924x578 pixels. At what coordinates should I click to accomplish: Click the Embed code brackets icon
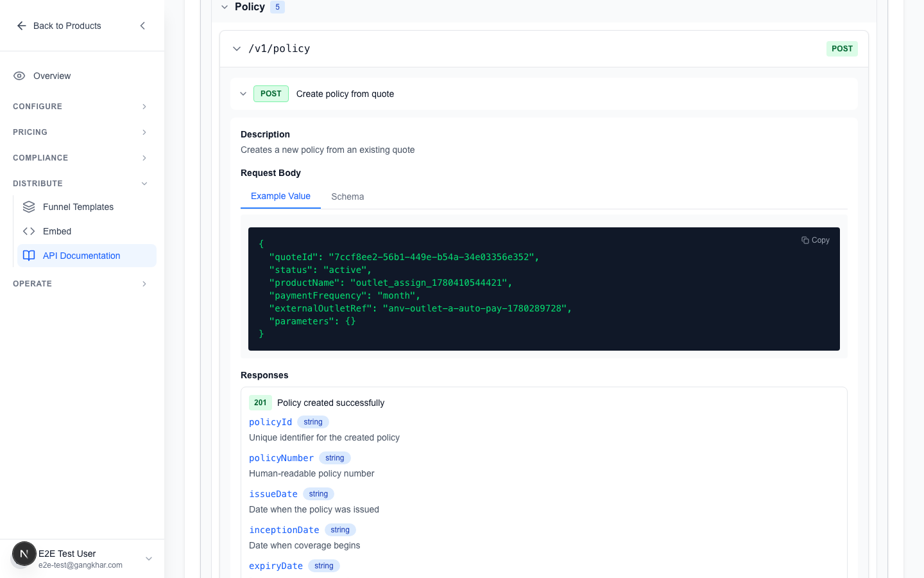tap(29, 231)
